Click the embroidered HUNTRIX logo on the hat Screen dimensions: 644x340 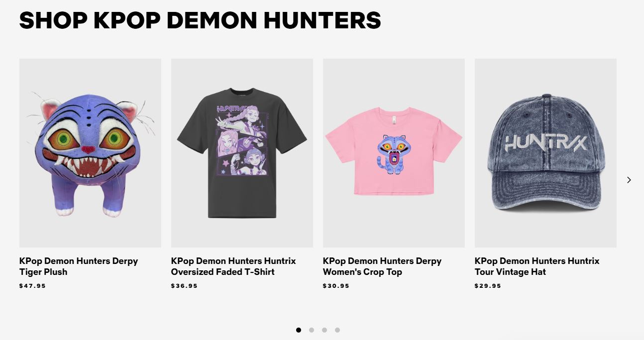546,143
